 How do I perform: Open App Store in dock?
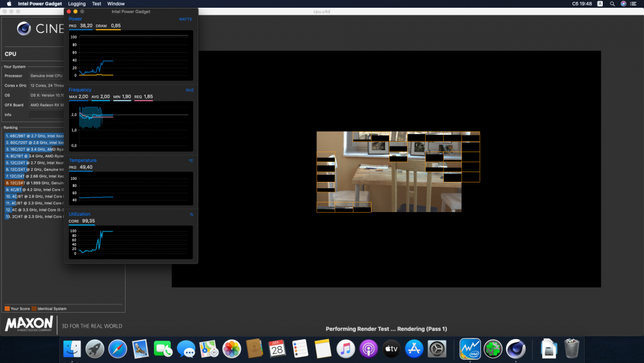[414, 349]
